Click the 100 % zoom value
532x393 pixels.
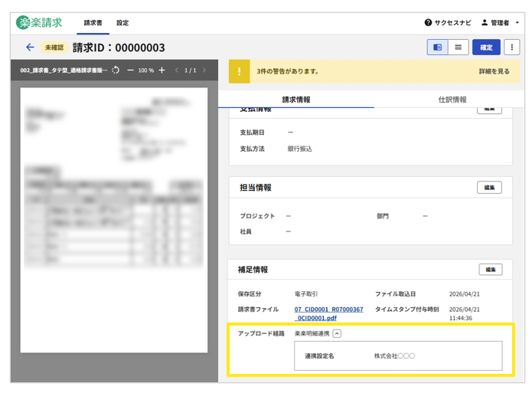146,70
